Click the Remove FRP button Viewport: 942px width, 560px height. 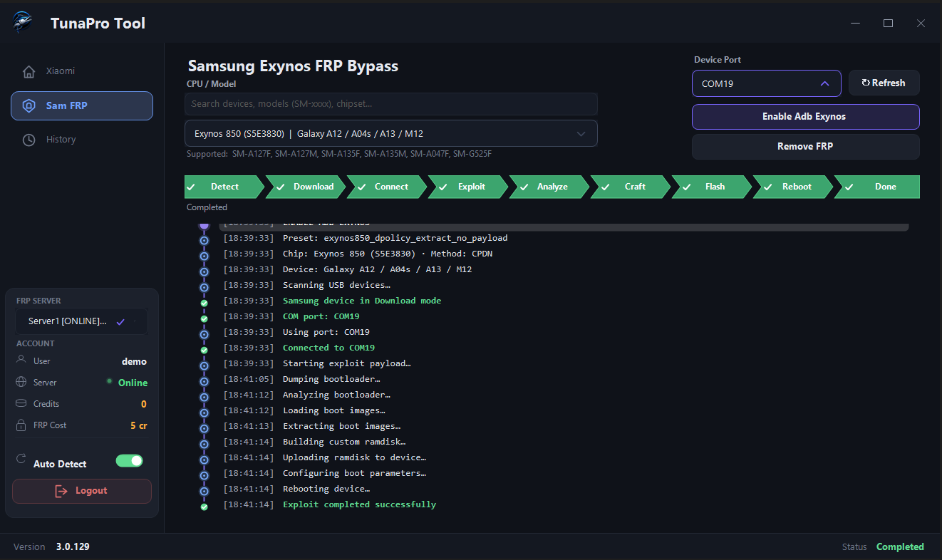coord(805,147)
